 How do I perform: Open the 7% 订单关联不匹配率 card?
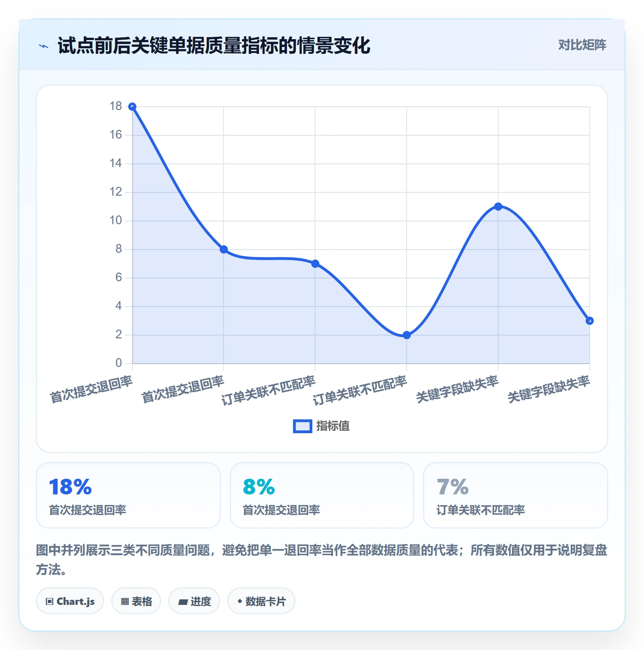click(516, 495)
